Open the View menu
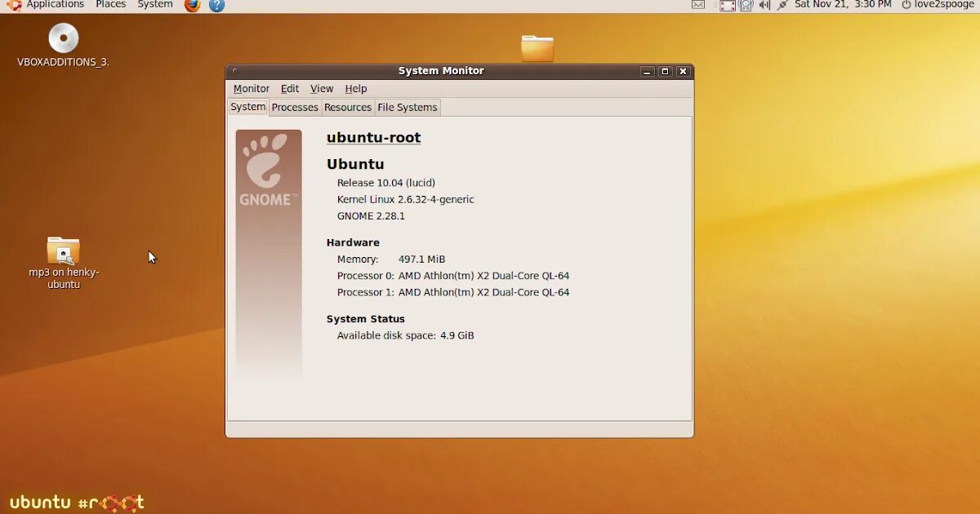Screen dimensions: 980x514 coord(322,89)
